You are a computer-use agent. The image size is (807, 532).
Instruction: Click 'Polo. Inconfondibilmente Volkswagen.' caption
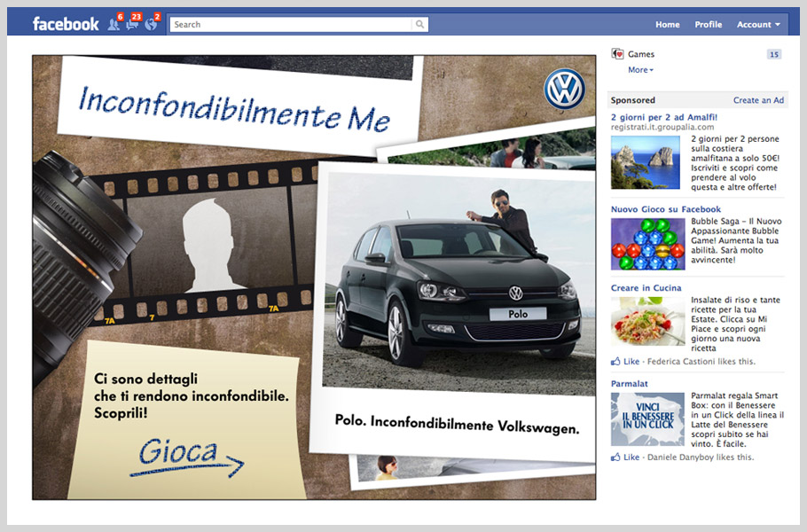(x=457, y=425)
